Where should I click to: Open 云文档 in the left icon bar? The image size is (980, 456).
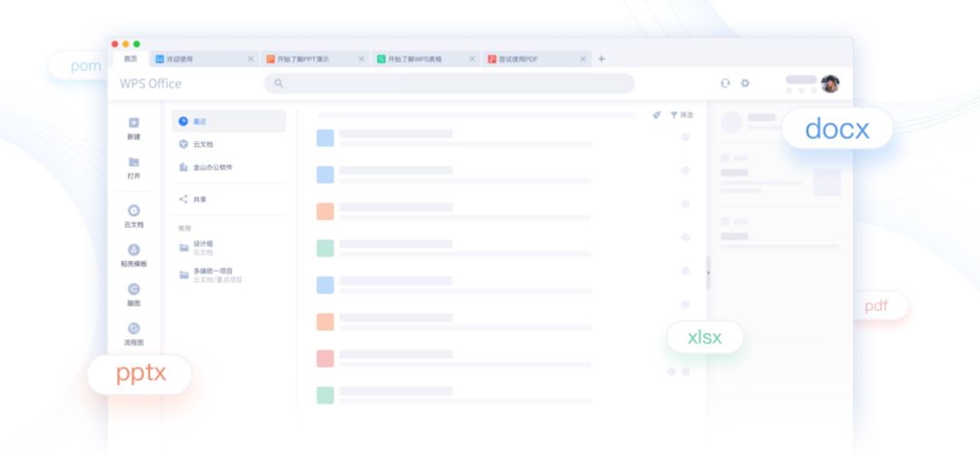133,210
